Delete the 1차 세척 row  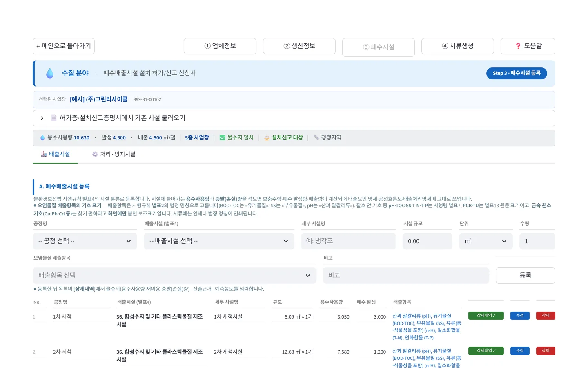pyautogui.click(x=546, y=316)
